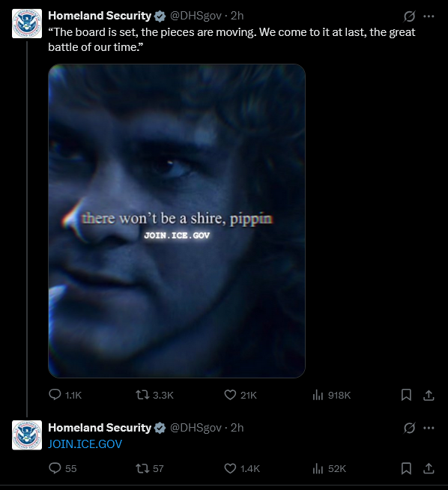
Task: Open the Grok icon on reply post
Action: tap(409, 428)
